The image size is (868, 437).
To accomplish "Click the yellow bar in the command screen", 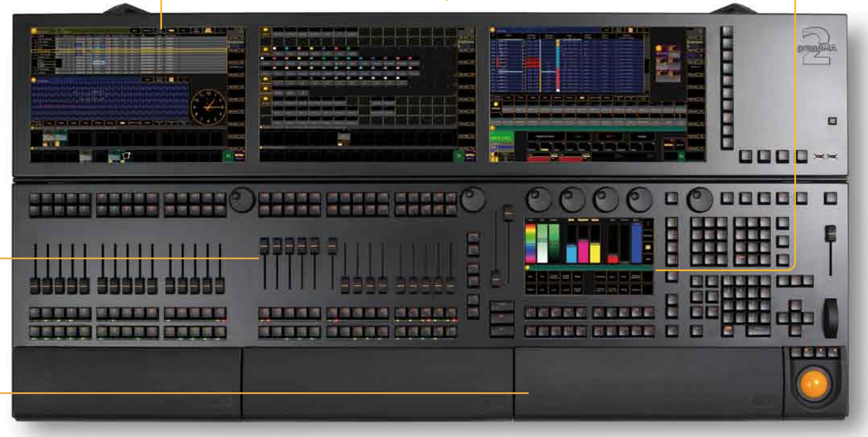I will click(x=595, y=251).
